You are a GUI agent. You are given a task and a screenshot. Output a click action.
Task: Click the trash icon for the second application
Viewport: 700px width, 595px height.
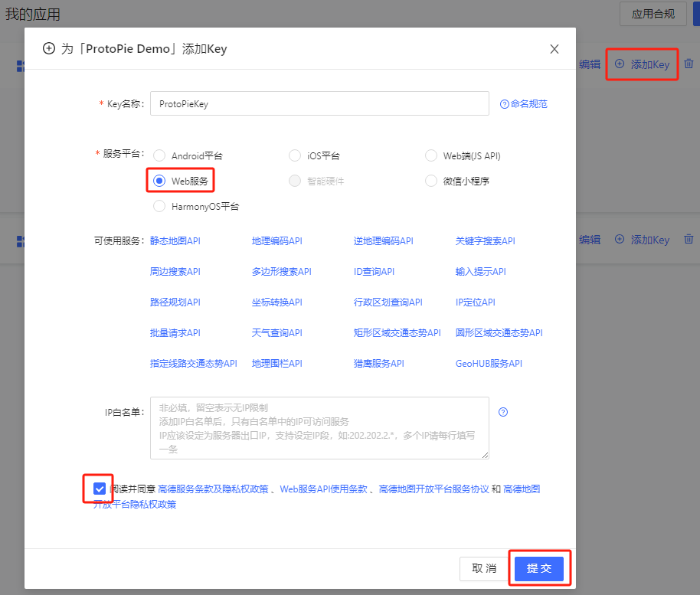689,239
